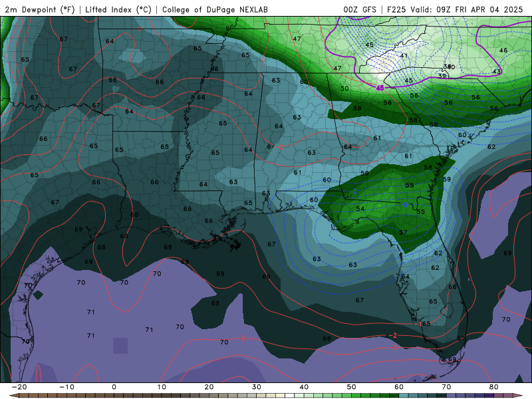This screenshot has height=399, width=532.
Task: Click the "46" dewpoint value on the map
Action: click(x=503, y=51)
